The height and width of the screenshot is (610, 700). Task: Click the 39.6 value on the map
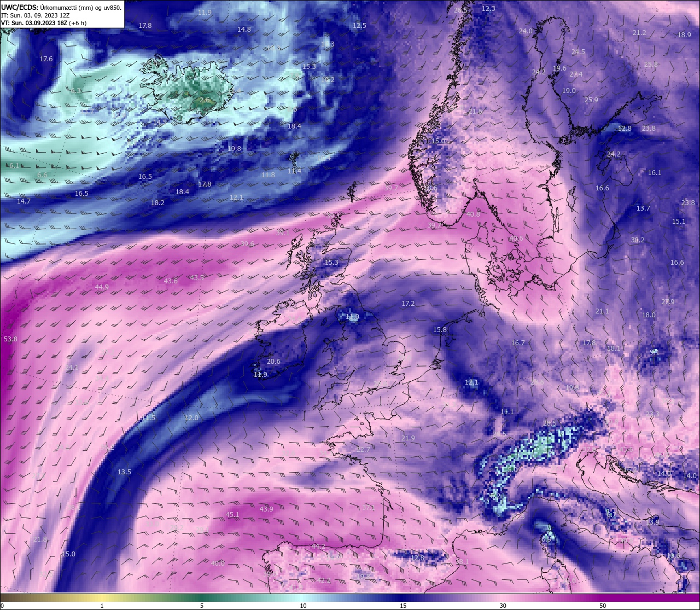coord(247,244)
